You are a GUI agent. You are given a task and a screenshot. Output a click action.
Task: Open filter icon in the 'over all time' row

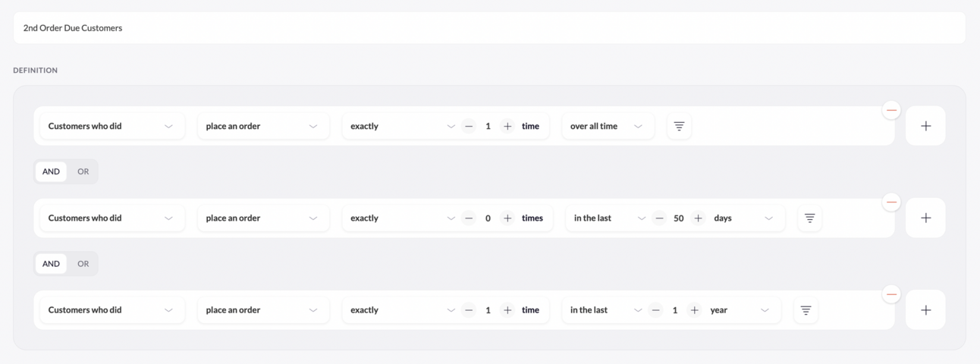tap(679, 126)
